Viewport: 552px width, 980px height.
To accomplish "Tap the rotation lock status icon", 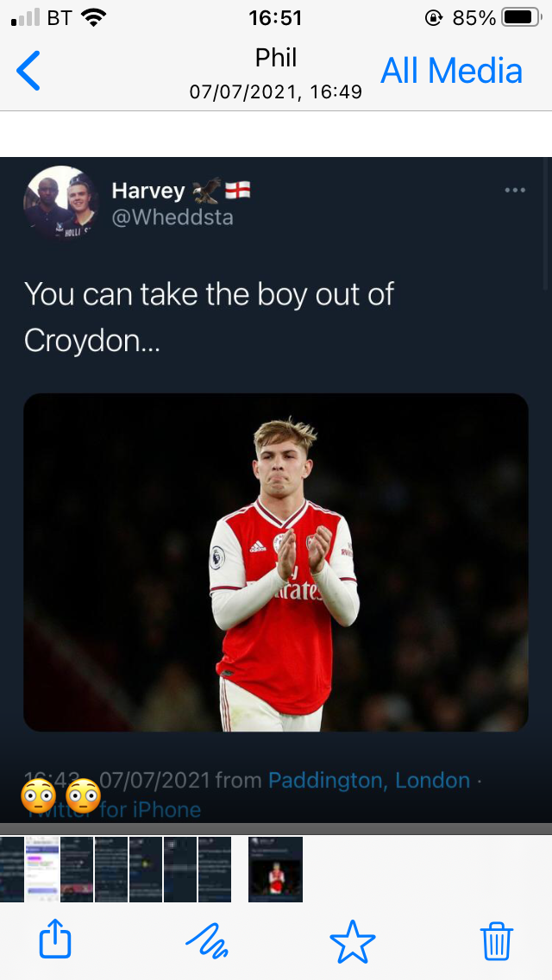I will coord(433,17).
